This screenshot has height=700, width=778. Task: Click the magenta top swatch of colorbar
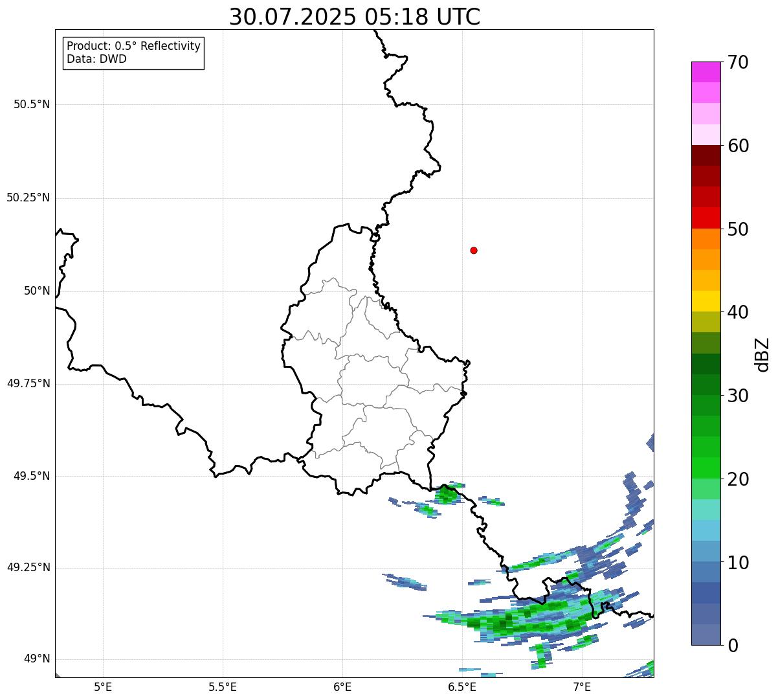[x=706, y=72]
